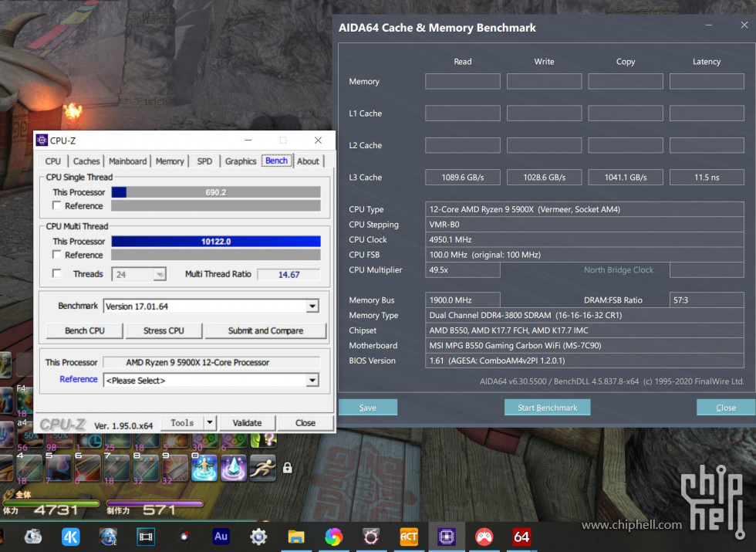Open the Internet Explorer globe taskbar icon
The image size is (756, 552).
[108, 537]
